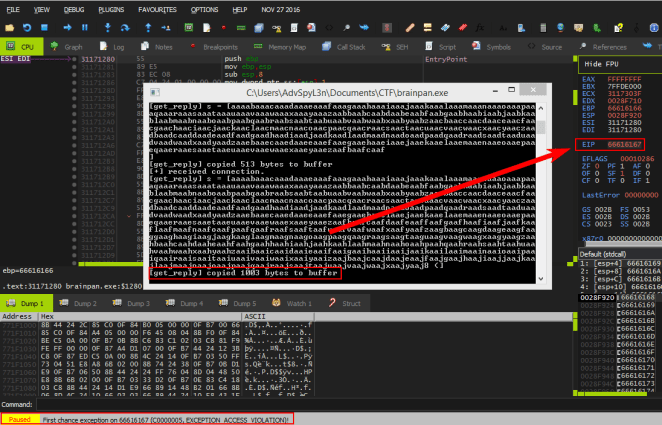This screenshot has height=425, width=662.
Task: Click the Script icon in the top toolbar
Action: click(294, 28)
